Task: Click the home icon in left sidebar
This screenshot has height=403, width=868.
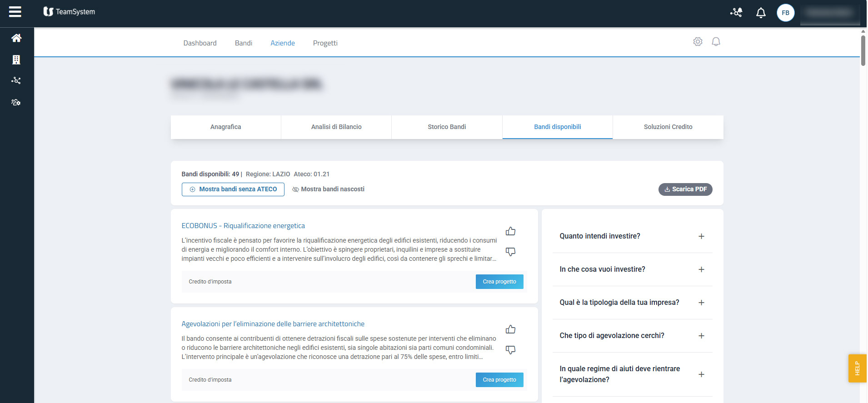Action: click(x=16, y=38)
